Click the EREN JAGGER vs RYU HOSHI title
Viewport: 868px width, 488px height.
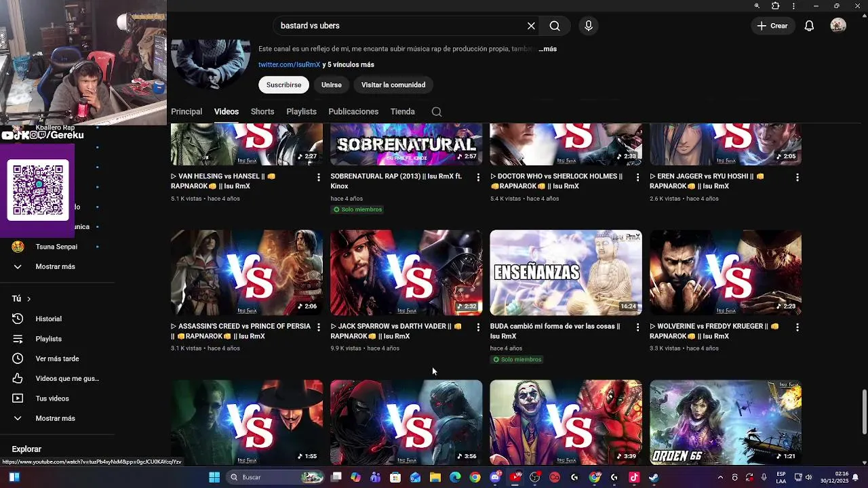point(707,181)
